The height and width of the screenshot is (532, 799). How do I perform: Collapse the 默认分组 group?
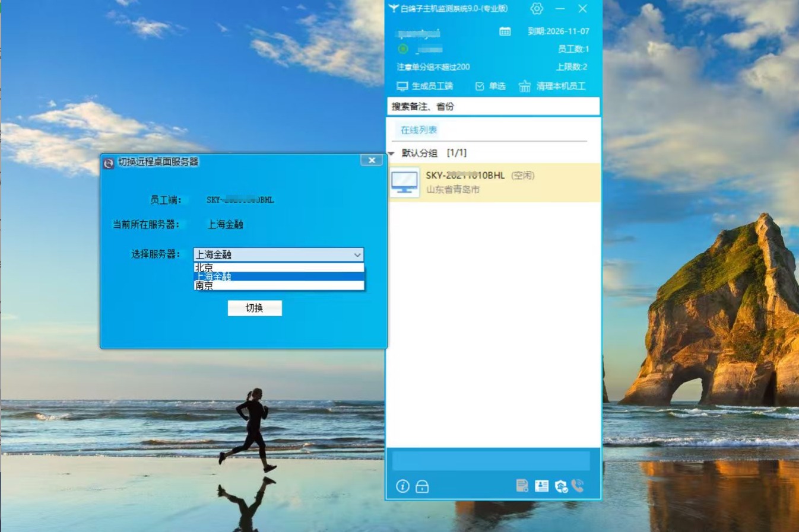(x=392, y=154)
